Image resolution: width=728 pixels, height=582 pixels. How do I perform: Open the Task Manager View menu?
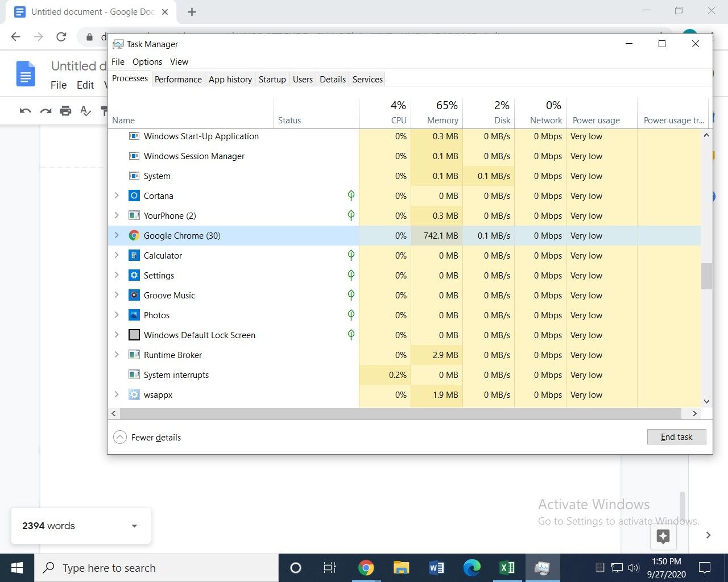[179, 61]
